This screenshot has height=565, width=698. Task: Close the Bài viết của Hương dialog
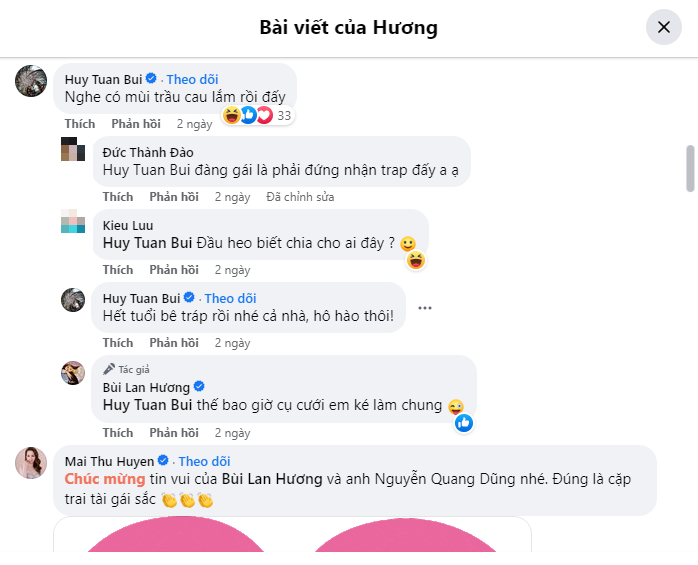click(663, 27)
